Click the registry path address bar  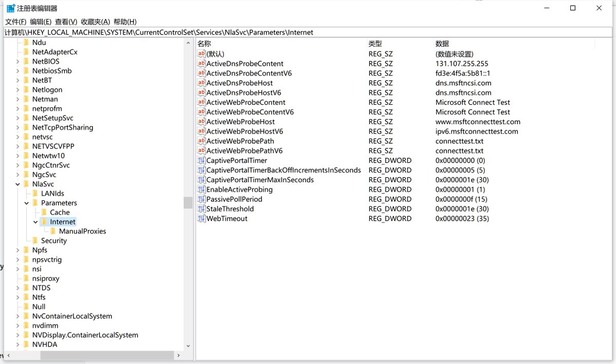(307, 32)
